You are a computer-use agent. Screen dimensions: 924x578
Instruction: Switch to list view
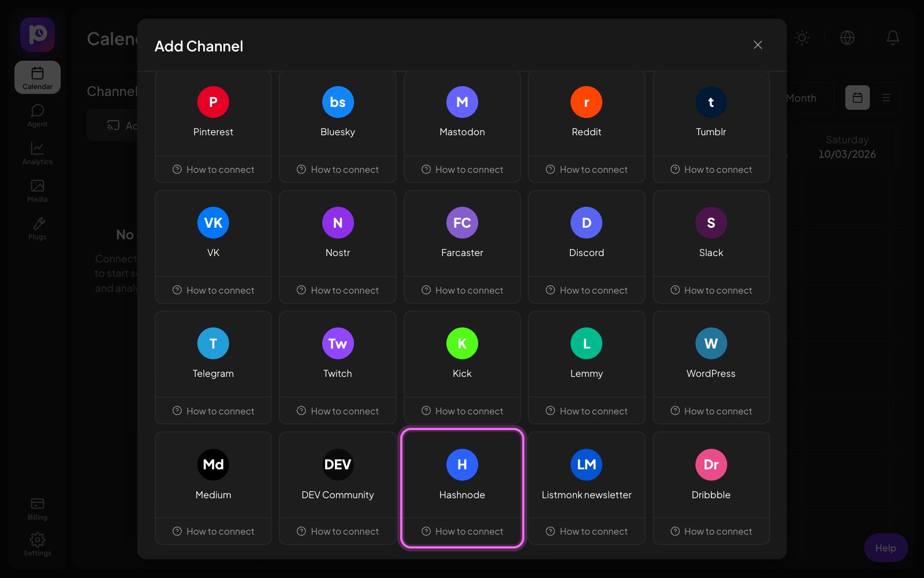885,98
